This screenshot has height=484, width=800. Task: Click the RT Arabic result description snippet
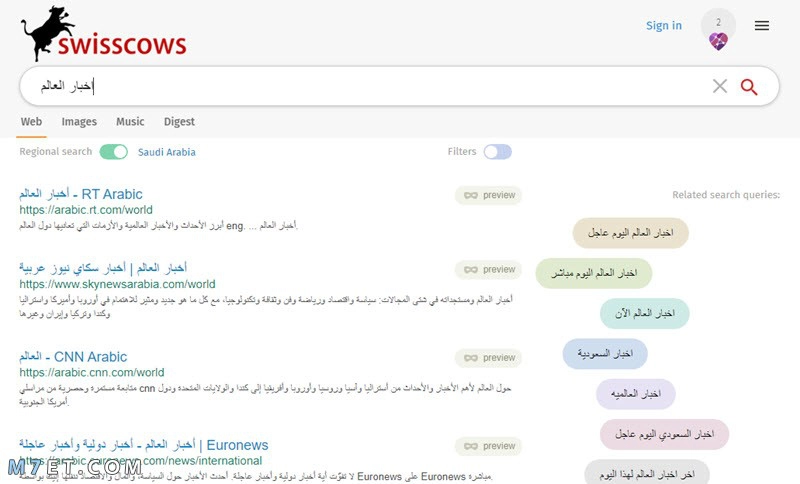(159, 225)
